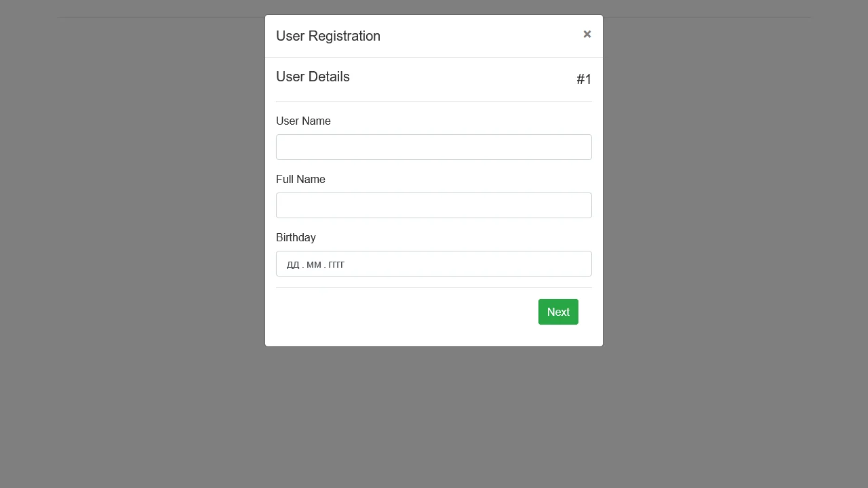Select the day (ДД) segment of Birthday
The width and height of the screenshot is (868, 488).
coord(292,264)
